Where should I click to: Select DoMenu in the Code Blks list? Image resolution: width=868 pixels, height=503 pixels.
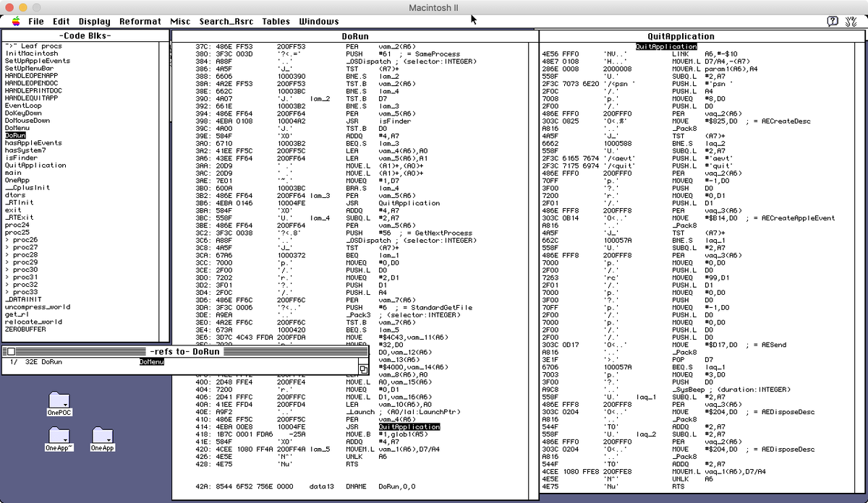click(17, 128)
